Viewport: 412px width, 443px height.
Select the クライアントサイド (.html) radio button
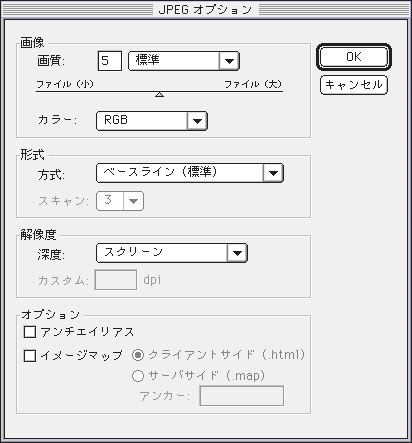[x=138, y=355]
